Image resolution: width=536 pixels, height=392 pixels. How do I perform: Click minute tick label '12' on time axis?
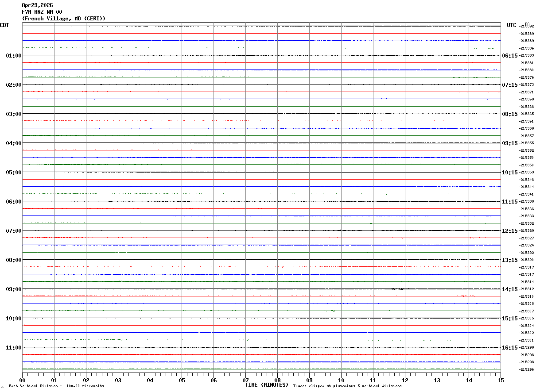pyautogui.click(x=405, y=380)
